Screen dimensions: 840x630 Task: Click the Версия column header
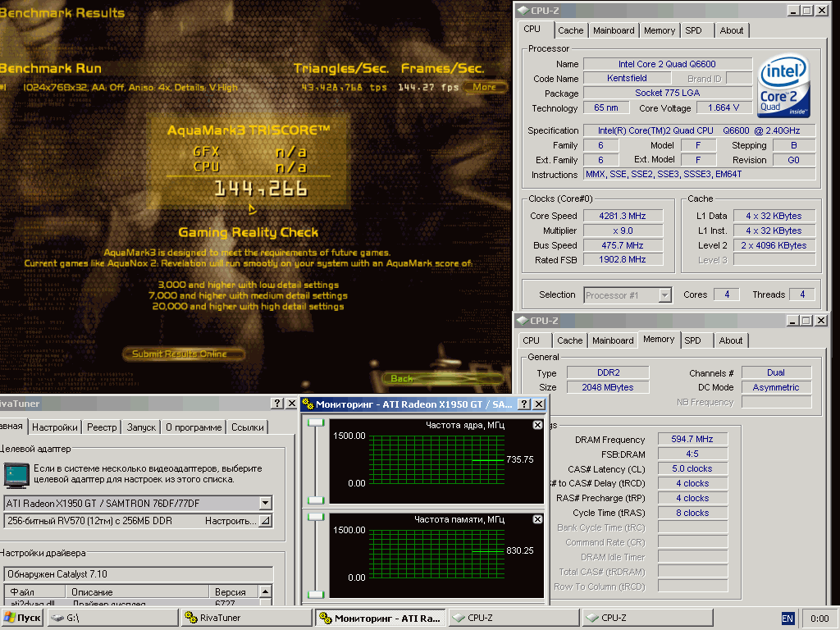234,592
